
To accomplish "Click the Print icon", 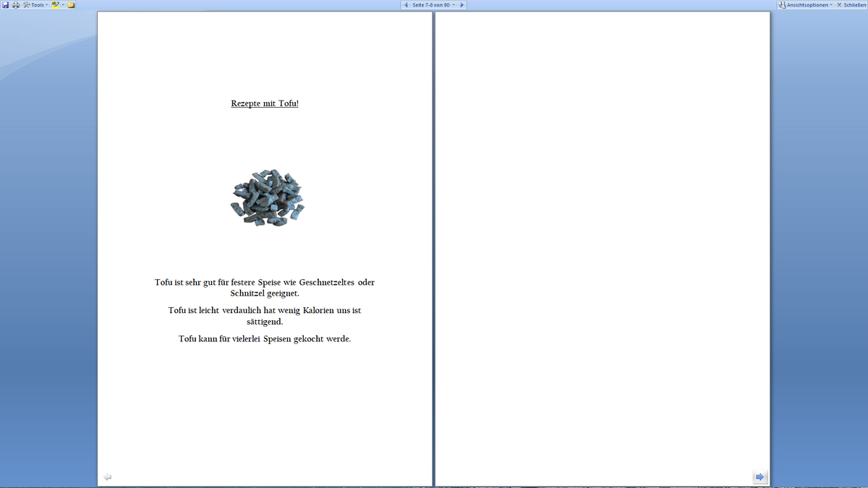I will pyautogui.click(x=16, y=5).
